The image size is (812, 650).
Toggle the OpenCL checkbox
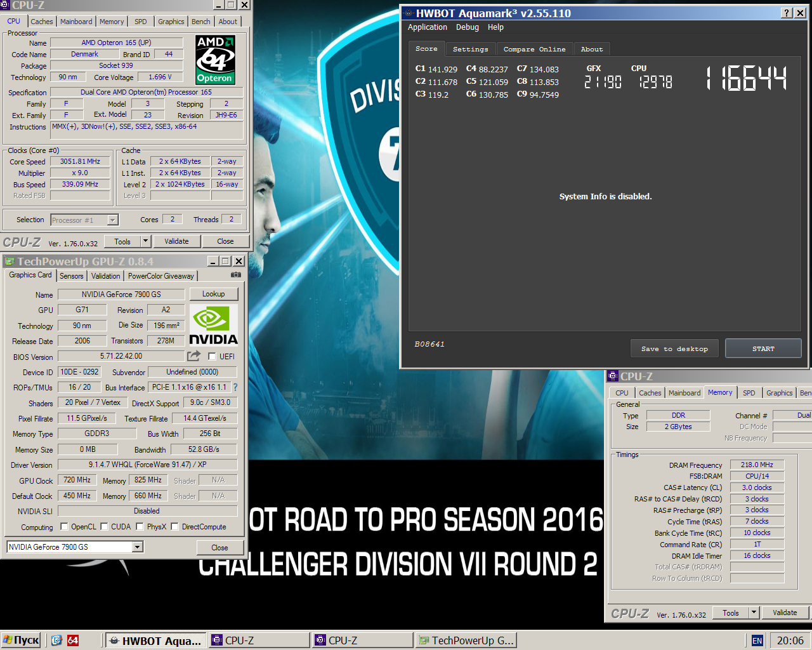pyautogui.click(x=64, y=527)
